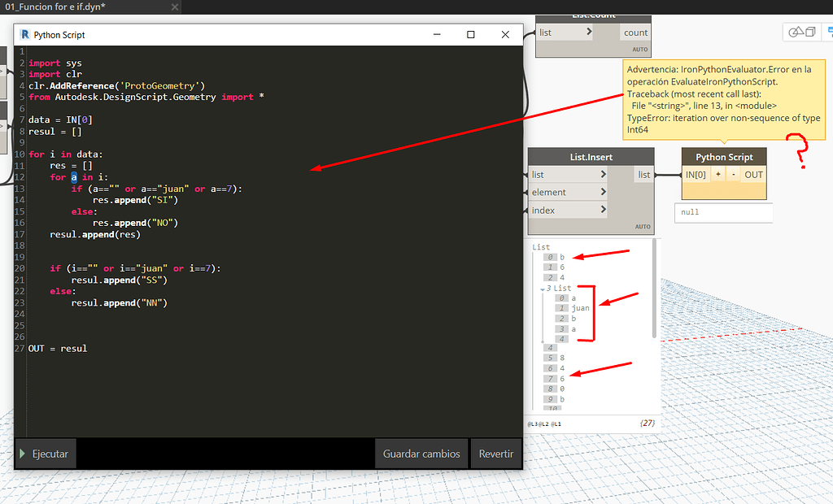Click the Python logo in the script editor titlebar
833x504 pixels.
tap(25, 35)
